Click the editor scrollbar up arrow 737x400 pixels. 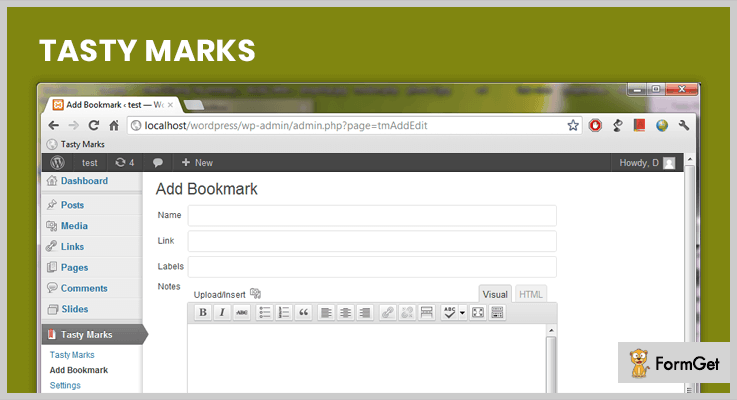click(551, 330)
